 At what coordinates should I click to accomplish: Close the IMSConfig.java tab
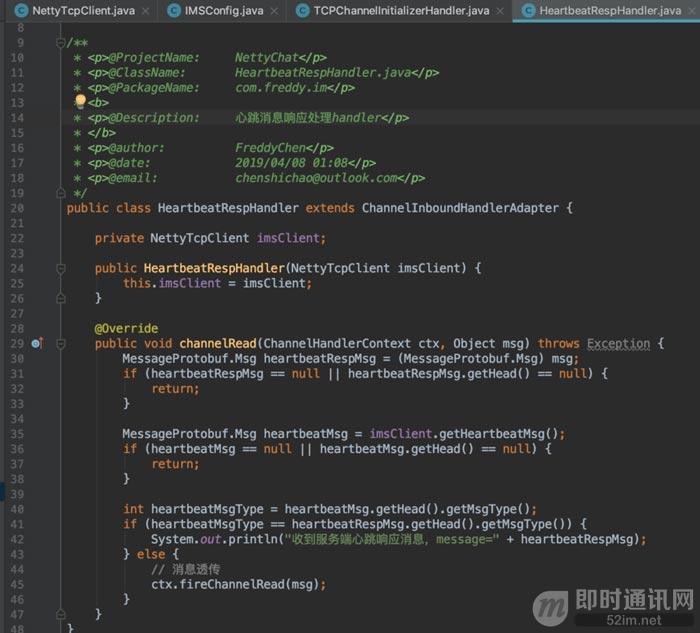point(274,11)
